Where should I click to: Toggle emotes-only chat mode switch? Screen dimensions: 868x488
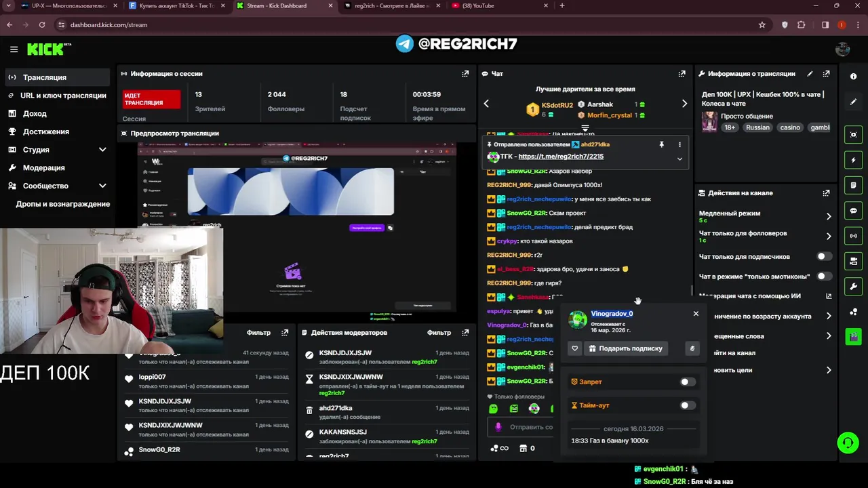click(x=824, y=277)
